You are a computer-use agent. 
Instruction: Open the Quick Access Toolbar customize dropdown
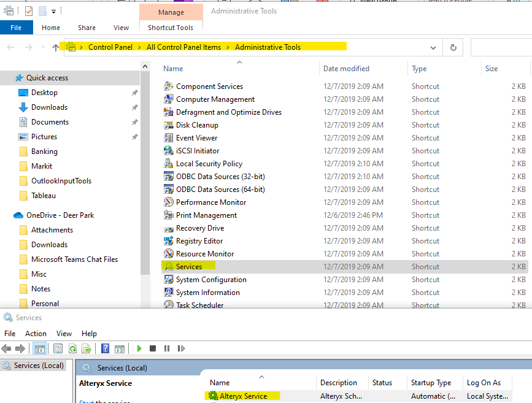pos(53,12)
